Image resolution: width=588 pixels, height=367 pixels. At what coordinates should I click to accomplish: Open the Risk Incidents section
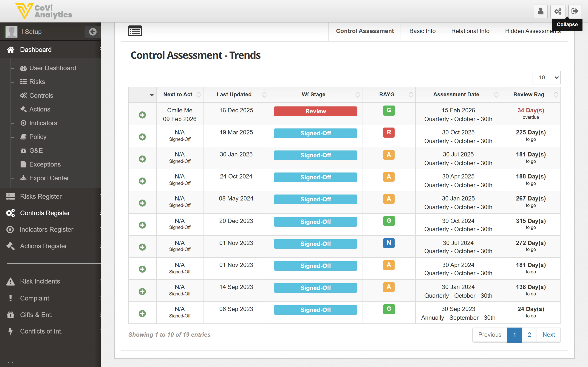coord(40,281)
